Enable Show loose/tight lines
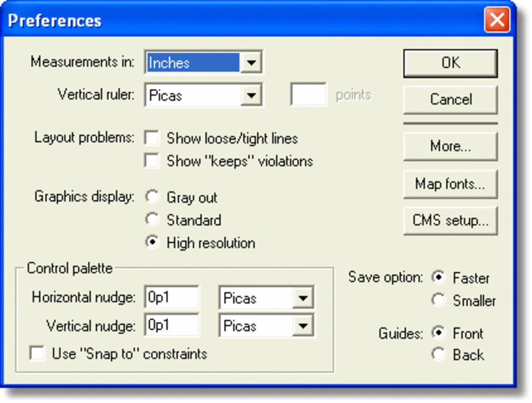Image resolution: width=532 pixels, height=403 pixels. coord(152,138)
